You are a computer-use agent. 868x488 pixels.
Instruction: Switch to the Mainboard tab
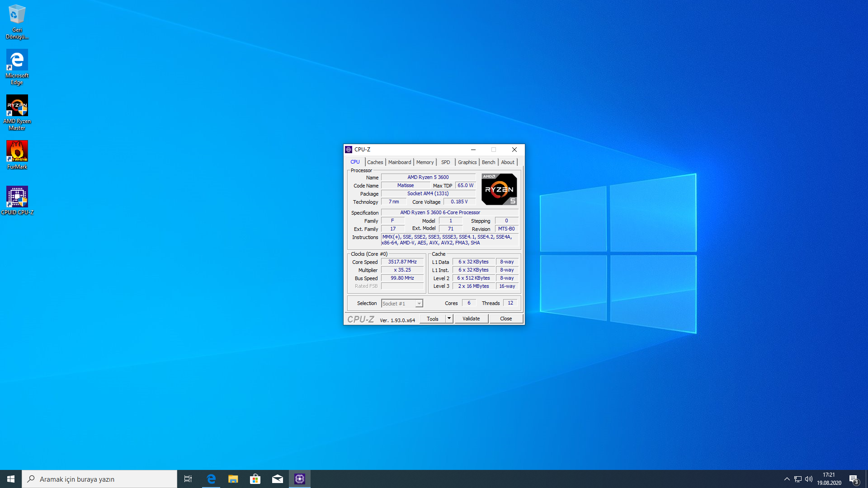(399, 162)
